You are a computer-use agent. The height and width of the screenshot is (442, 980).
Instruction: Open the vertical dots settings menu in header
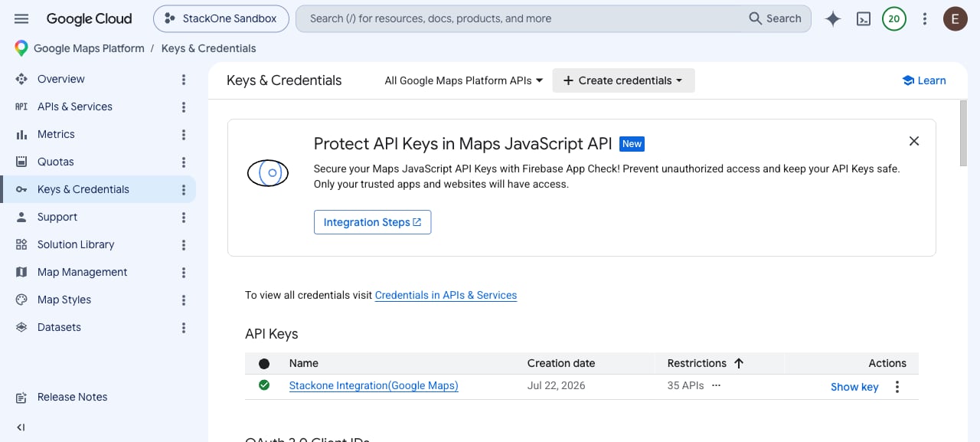(925, 19)
